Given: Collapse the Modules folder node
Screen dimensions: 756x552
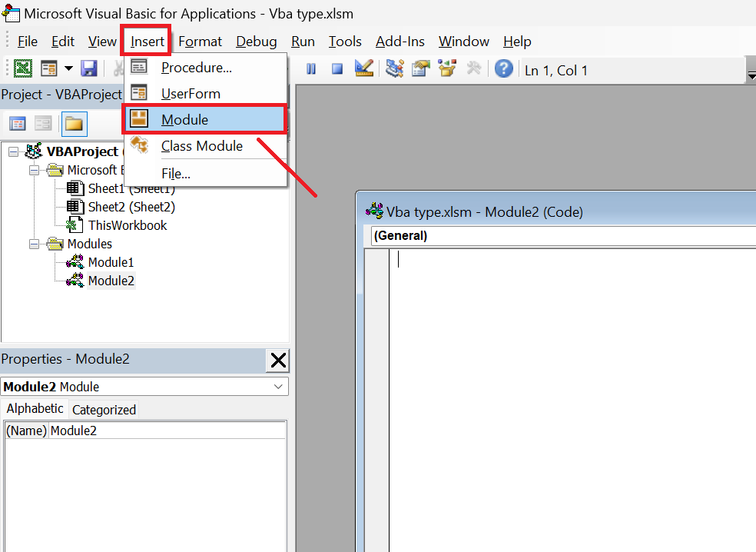Looking at the screenshot, I should [x=35, y=244].
